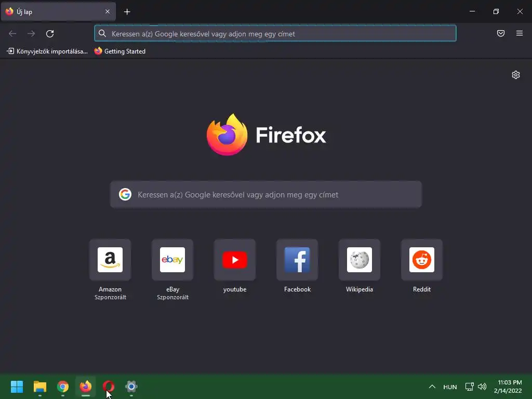Open the Firefox hamburger menu
This screenshot has height=399, width=532.
520,33
